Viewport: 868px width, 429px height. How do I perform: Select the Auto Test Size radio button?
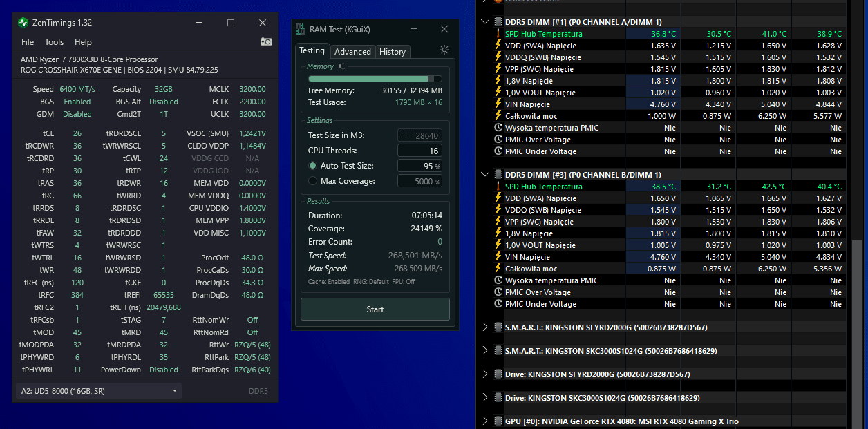[x=313, y=166]
